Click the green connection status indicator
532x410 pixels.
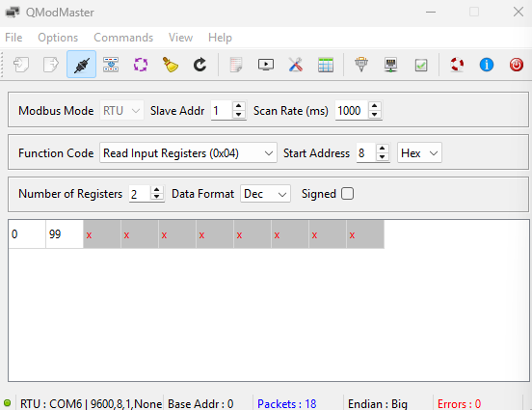point(7,403)
